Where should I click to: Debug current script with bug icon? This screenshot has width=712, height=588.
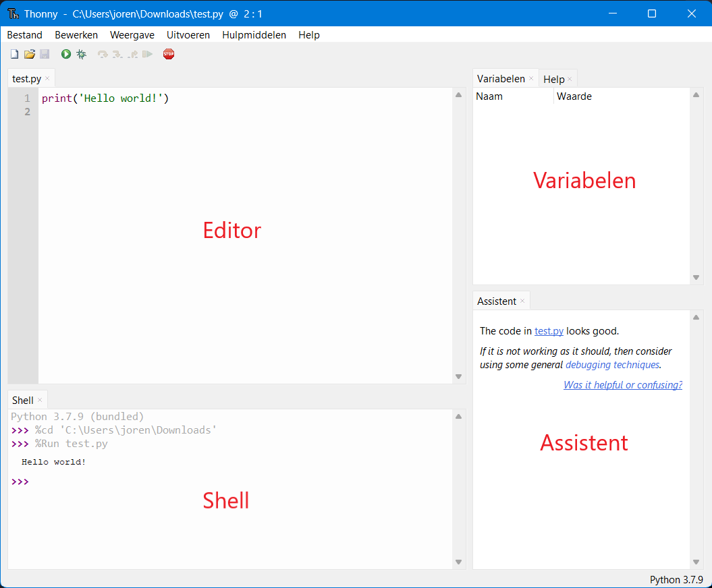pos(81,54)
